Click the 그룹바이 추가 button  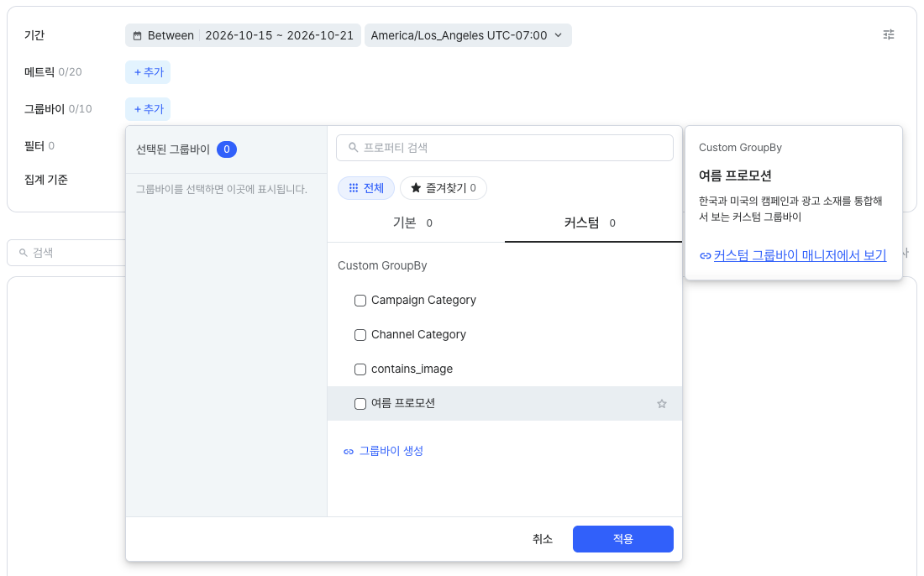148,109
